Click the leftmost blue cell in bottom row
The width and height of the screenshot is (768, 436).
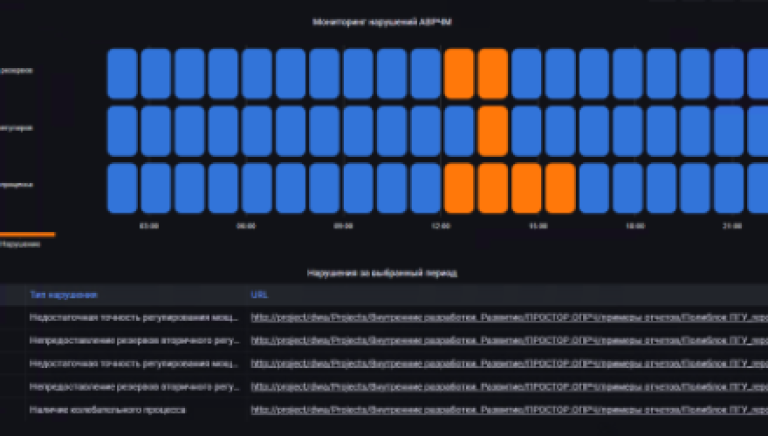[122, 187]
